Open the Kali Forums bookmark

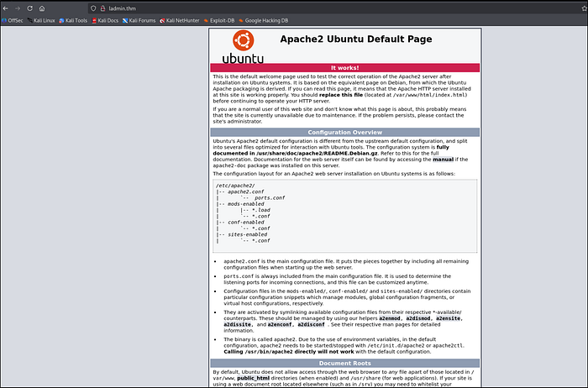pyautogui.click(x=139, y=21)
